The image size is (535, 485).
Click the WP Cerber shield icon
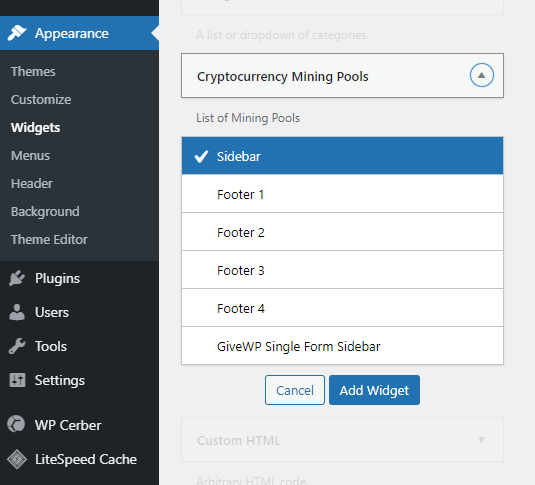coord(16,425)
